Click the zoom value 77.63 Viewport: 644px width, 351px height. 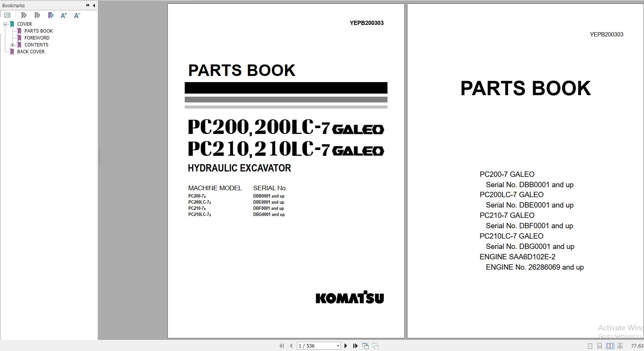tap(637, 346)
